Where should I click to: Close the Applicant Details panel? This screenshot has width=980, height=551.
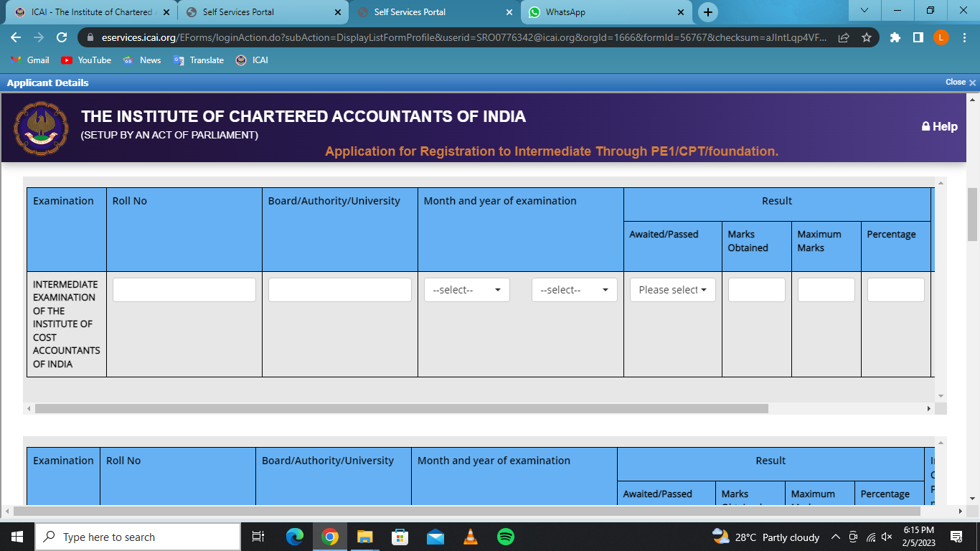pyautogui.click(x=961, y=83)
